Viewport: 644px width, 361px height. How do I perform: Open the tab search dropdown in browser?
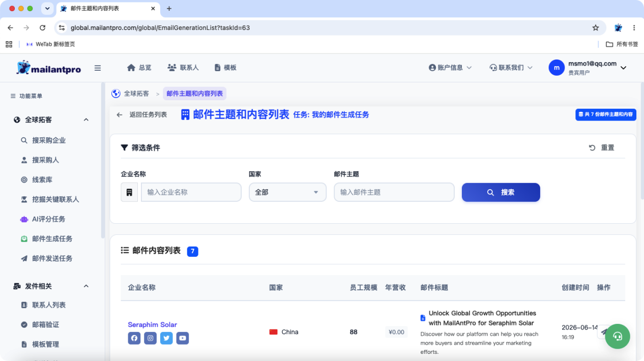47,9
